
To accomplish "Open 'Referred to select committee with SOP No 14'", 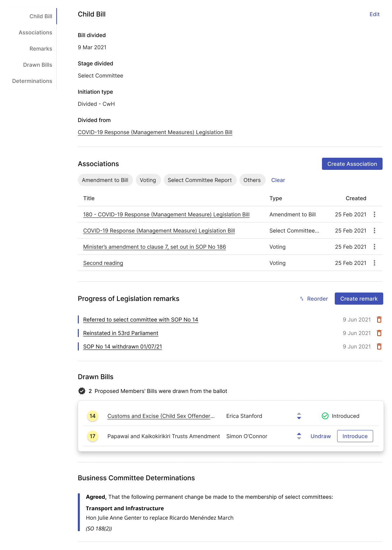I will [140, 319].
